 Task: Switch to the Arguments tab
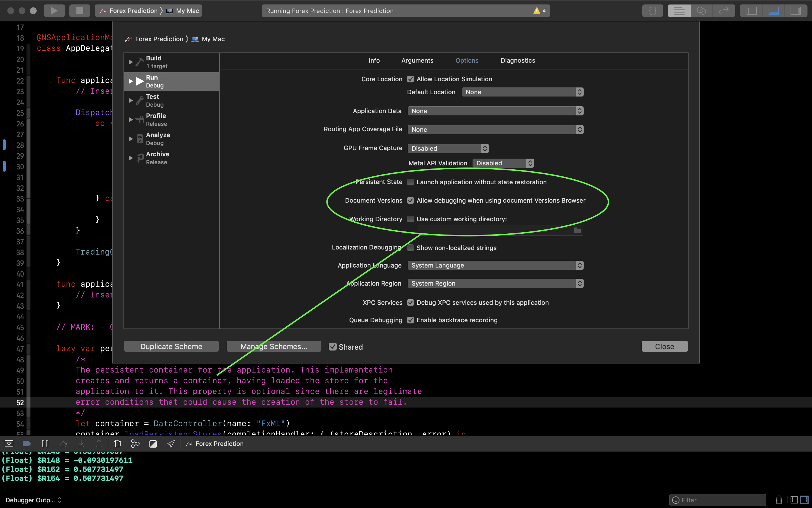tap(417, 60)
